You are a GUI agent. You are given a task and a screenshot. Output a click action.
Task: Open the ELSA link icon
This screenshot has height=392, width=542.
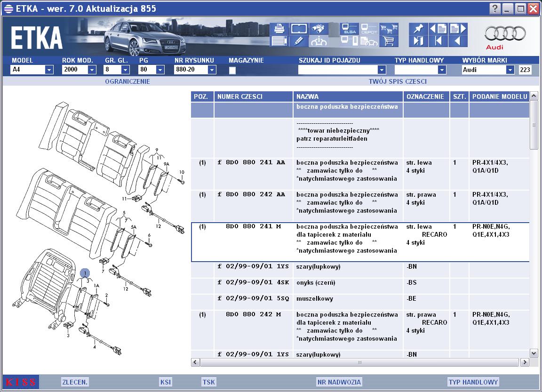(x=349, y=29)
